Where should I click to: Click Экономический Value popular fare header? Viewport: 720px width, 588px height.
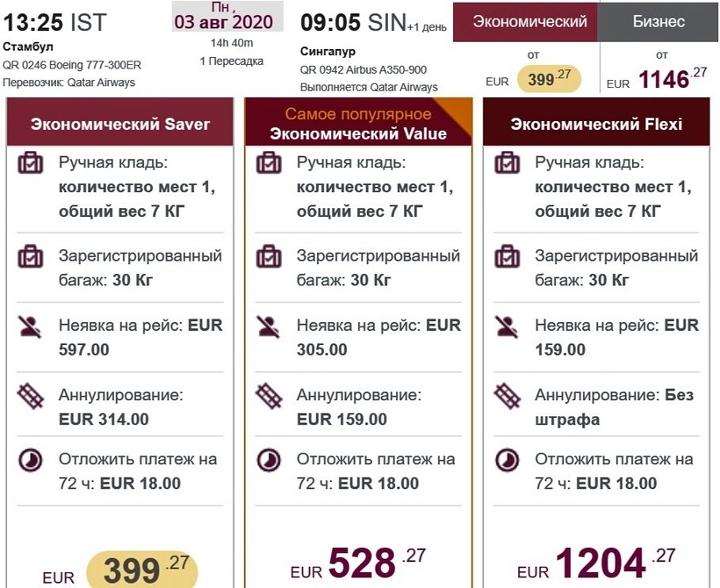[358, 124]
